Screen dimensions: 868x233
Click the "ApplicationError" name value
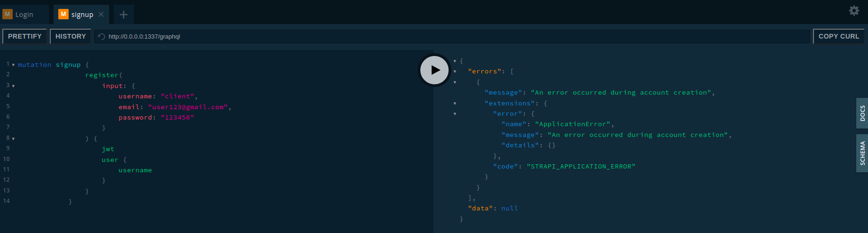click(x=573, y=124)
